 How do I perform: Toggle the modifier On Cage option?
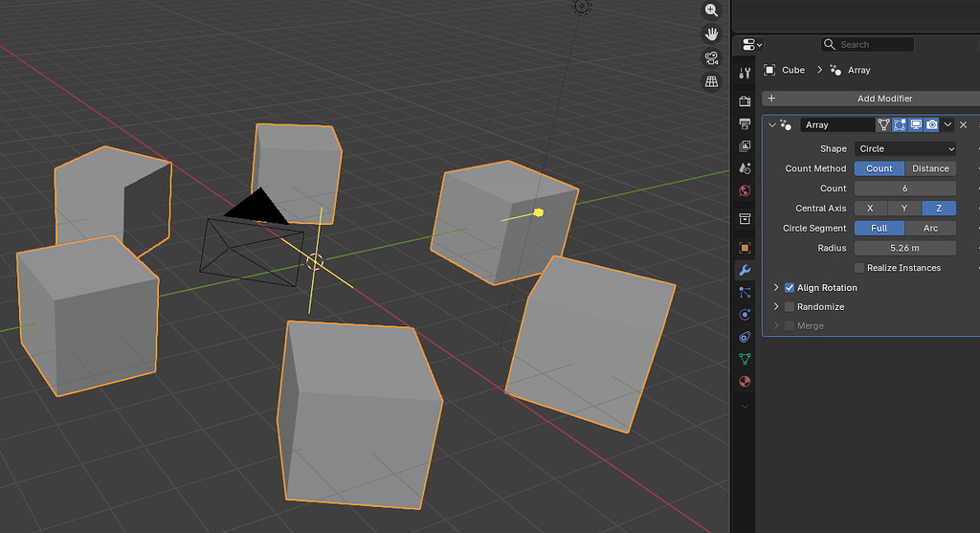883,125
